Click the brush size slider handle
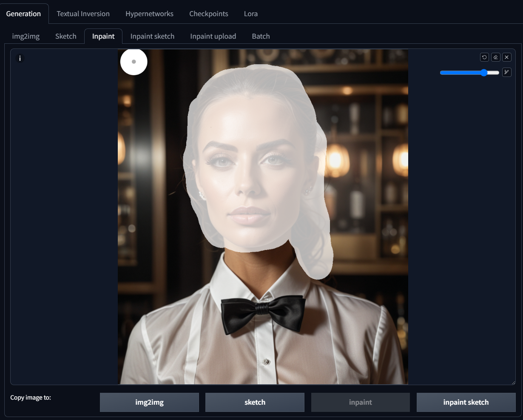 (484, 73)
